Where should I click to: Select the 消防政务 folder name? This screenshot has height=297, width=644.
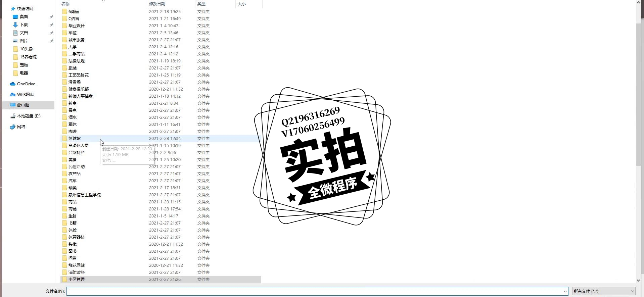76,272
